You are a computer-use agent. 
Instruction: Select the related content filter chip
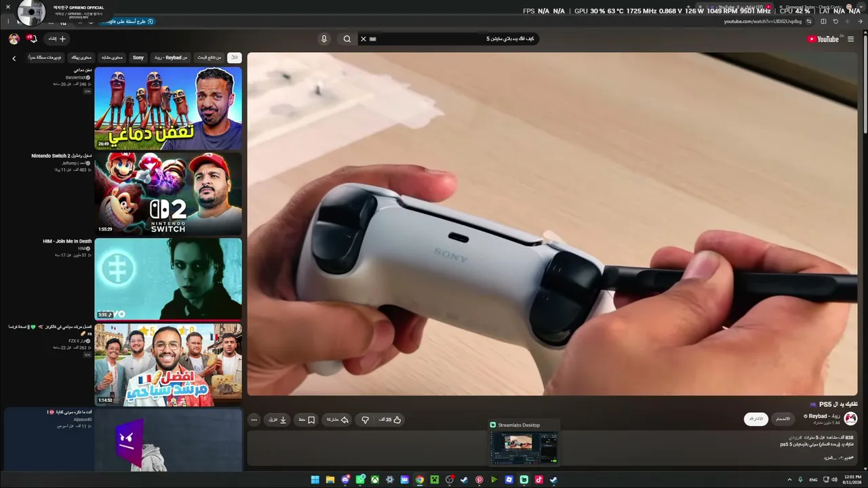coord(112,58)
